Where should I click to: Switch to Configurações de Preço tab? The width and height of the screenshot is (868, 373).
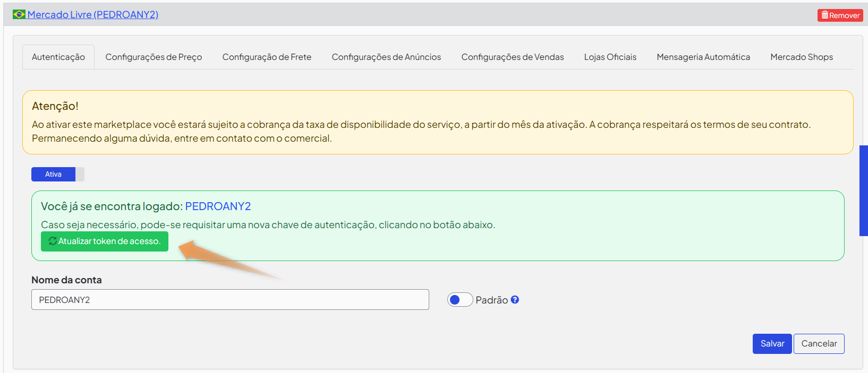pyautogui.click(x=154, y=57)
